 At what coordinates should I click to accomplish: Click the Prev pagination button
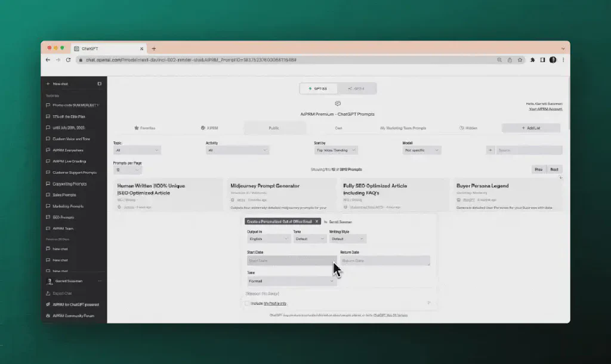coord(539,169)
